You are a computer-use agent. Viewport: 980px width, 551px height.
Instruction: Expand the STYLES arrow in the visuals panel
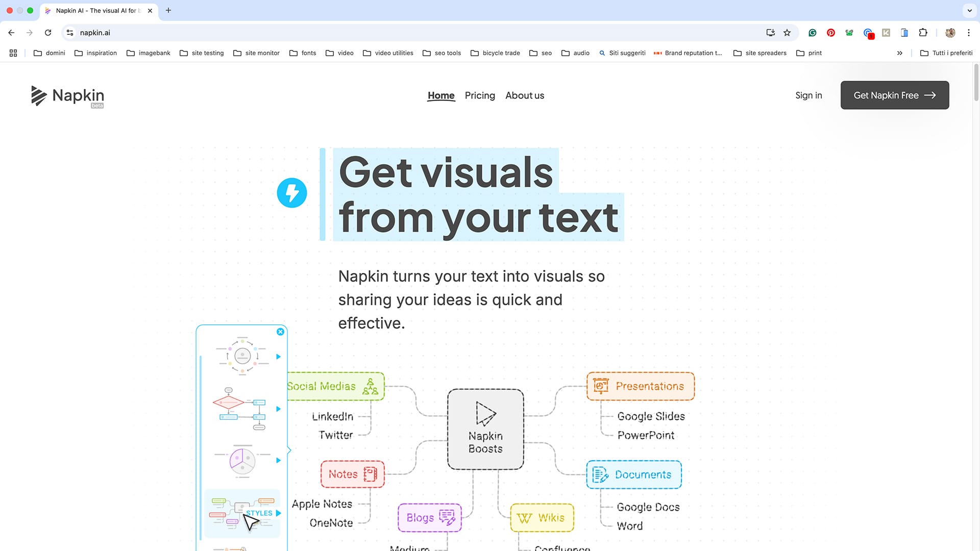coord(278,513)
